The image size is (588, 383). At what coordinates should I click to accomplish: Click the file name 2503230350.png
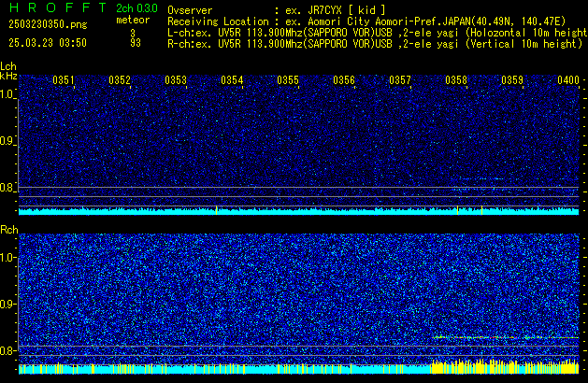[x=48, y=24]
